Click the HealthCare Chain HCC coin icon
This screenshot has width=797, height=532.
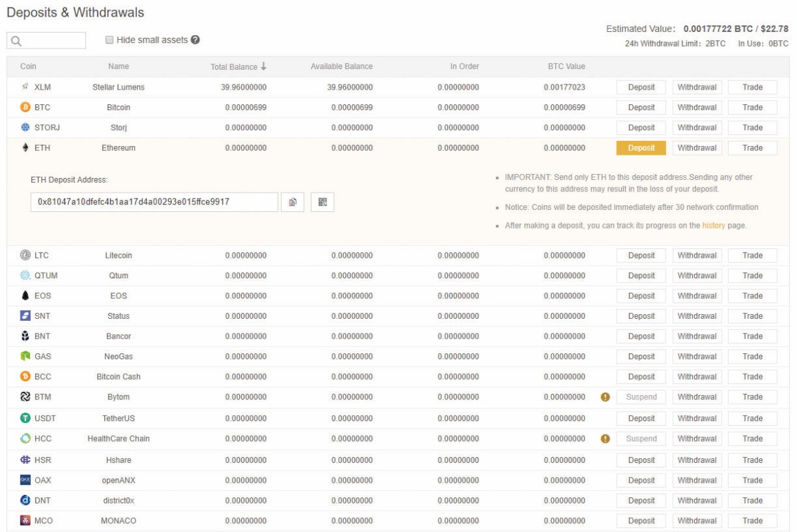pos(25,438)
